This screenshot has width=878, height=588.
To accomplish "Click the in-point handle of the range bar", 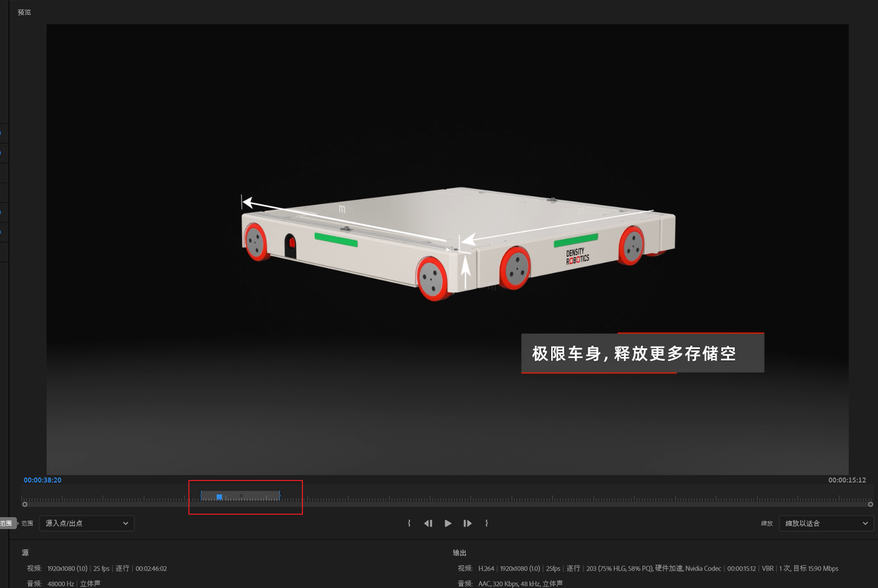I will tap(201, 495).
